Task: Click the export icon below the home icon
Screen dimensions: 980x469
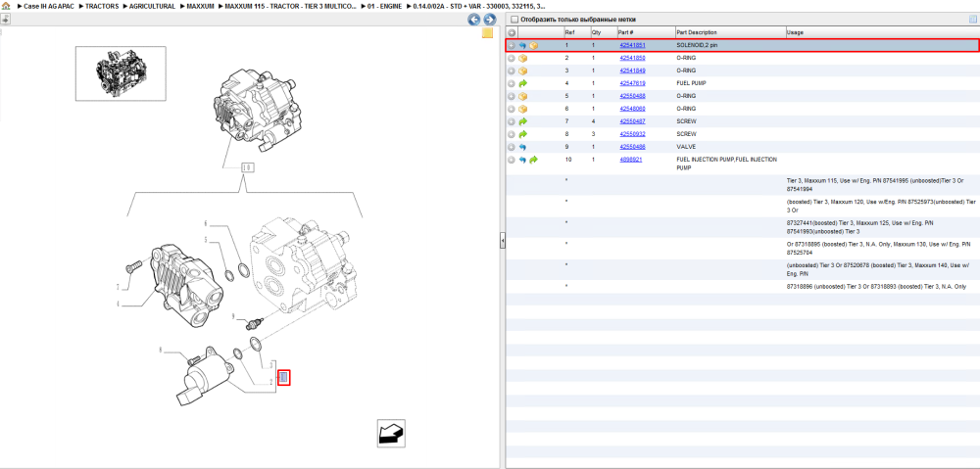Action: (x=6, y=20)
